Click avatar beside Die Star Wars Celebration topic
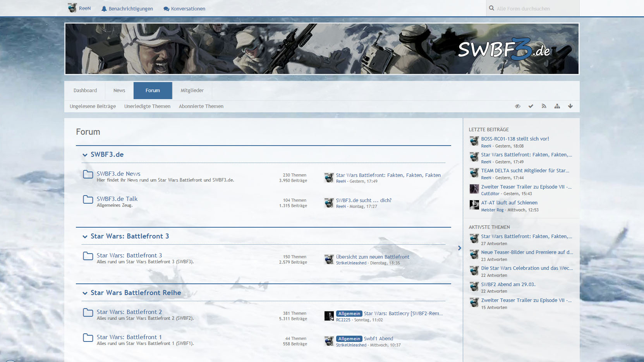 [474, 271]
